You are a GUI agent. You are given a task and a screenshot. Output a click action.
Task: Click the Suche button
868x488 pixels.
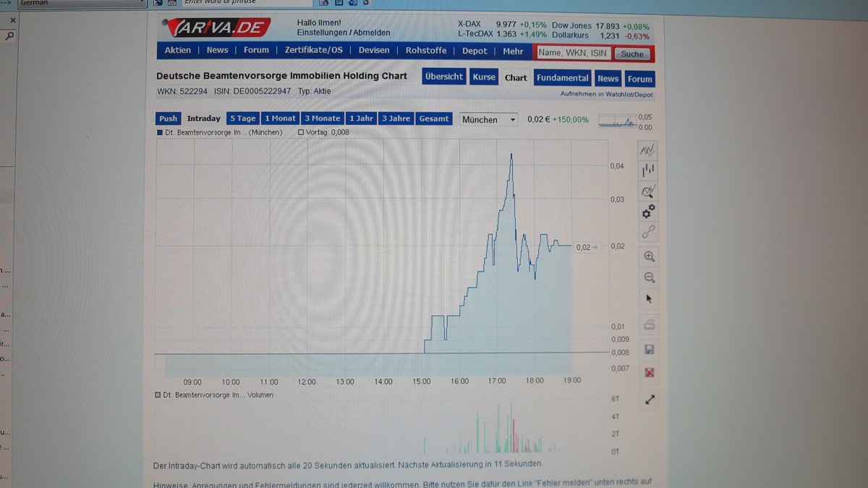(631, 54)
